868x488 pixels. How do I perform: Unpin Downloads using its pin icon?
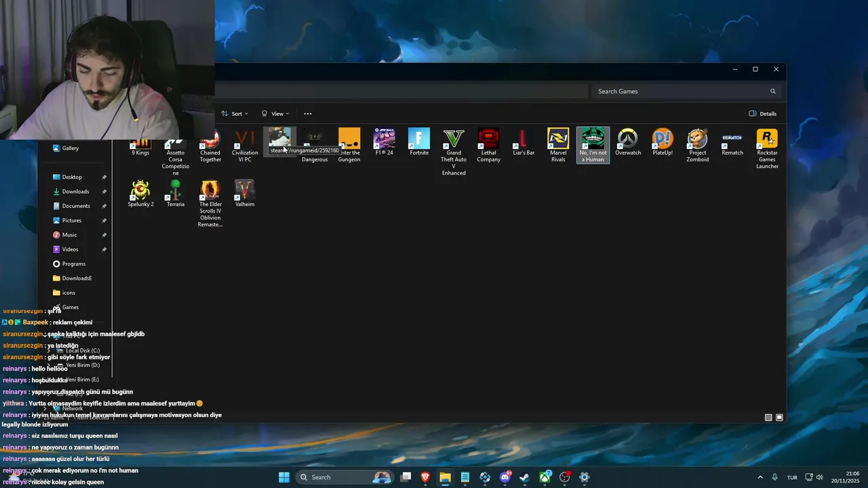[104, 192]
